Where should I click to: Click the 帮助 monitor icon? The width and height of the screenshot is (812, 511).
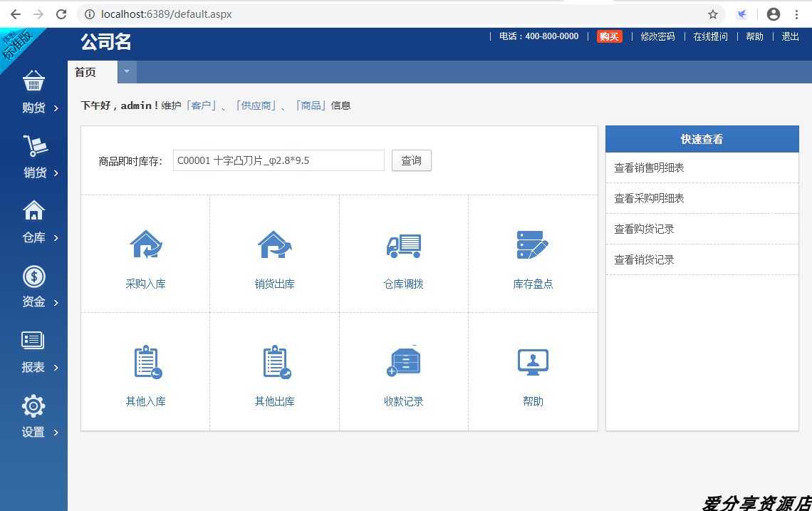click(533, 362)
